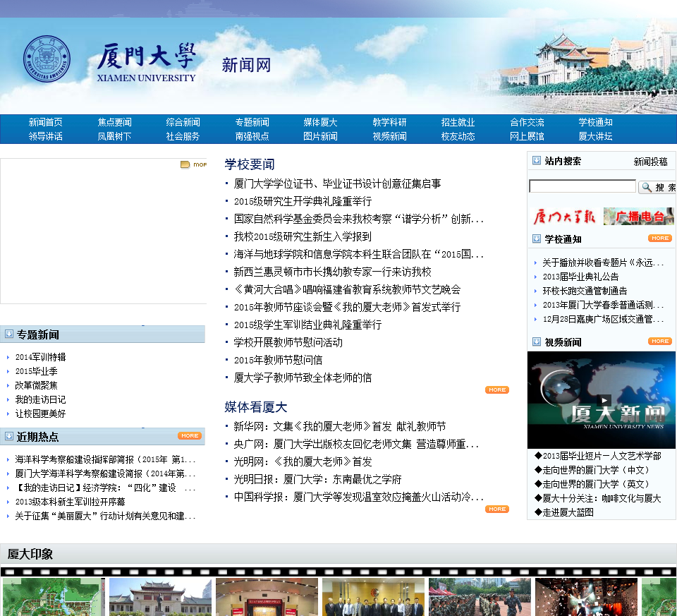This screenshot has width=677, height=616.
Task: Click MORE under 学校要闻 list
Action: [497, 389]
